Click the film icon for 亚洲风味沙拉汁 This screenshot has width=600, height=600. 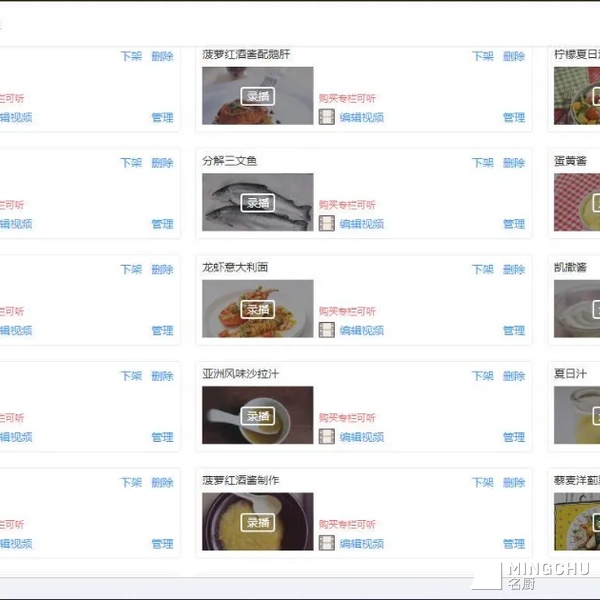point(326,437)
